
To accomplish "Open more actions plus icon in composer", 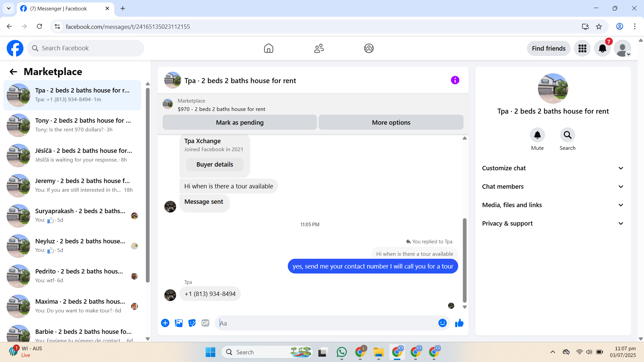I will 165,323.
